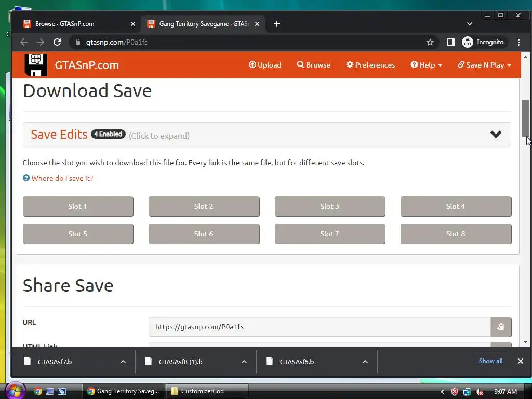Click the GTASnP floppy disk logo

(36, 65)
